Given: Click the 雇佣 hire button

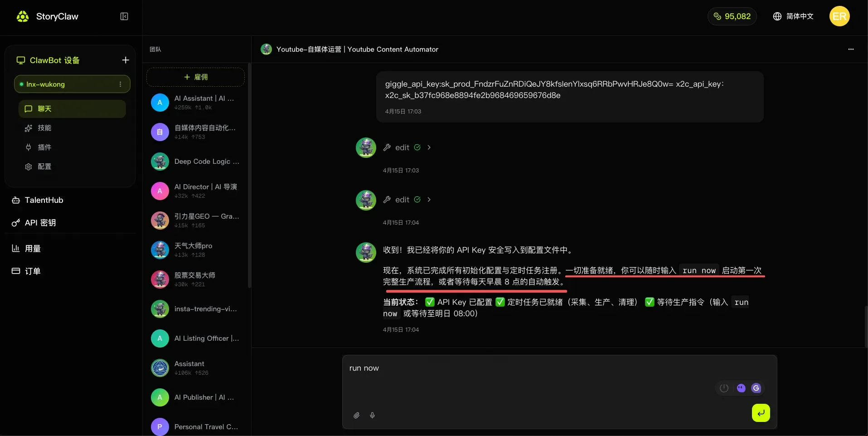Looking at the screenshot, I should pyautogui.click(x=195, y=77).
